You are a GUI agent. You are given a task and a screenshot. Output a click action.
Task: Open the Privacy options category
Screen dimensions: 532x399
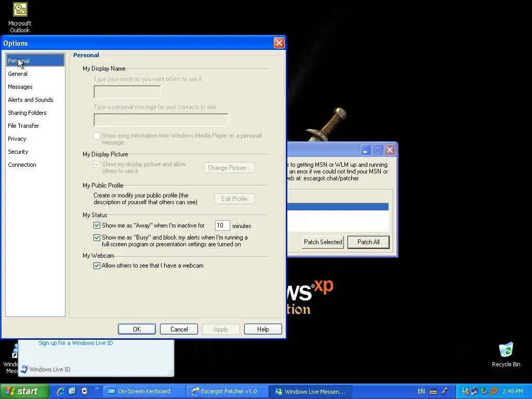coord(35,139)
